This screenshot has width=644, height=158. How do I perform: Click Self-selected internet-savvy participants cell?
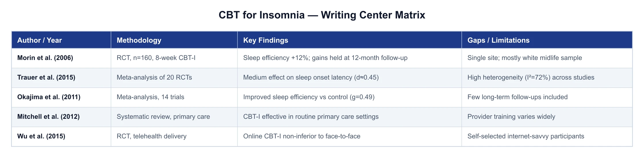pyautogui.click(x=547, y=136)
